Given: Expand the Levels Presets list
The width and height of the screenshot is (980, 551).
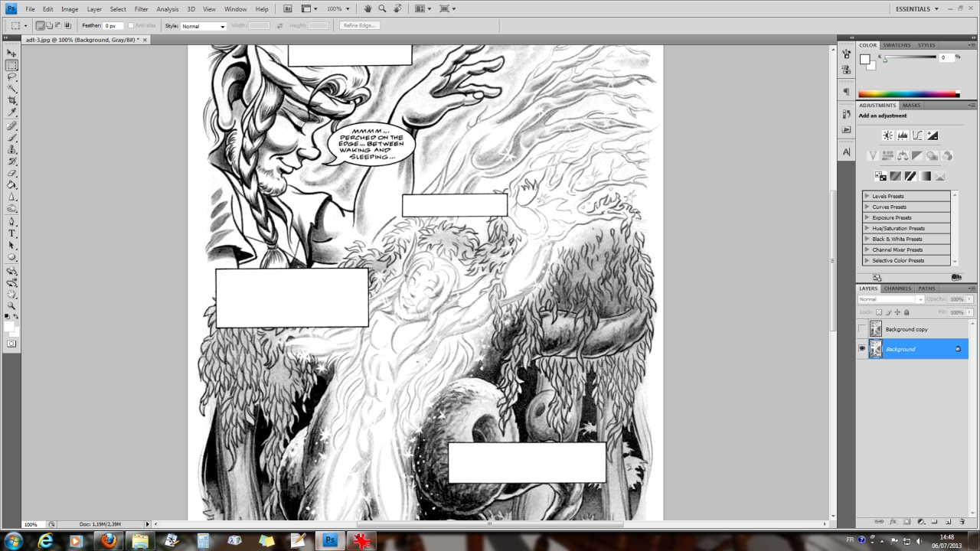Looking at the screenshot, I should pos(867,196).
